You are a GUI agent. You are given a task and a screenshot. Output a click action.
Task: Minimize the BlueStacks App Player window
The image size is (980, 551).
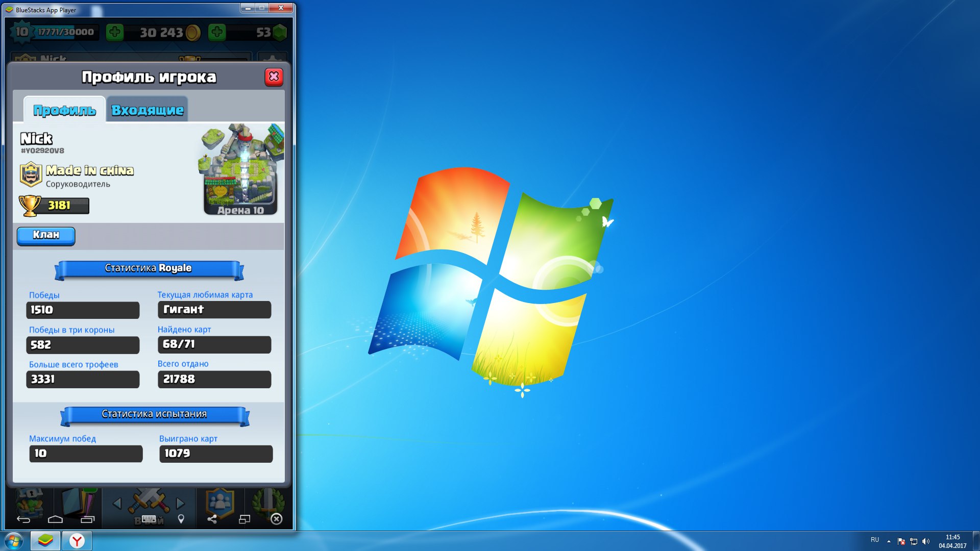click(248, 8)
